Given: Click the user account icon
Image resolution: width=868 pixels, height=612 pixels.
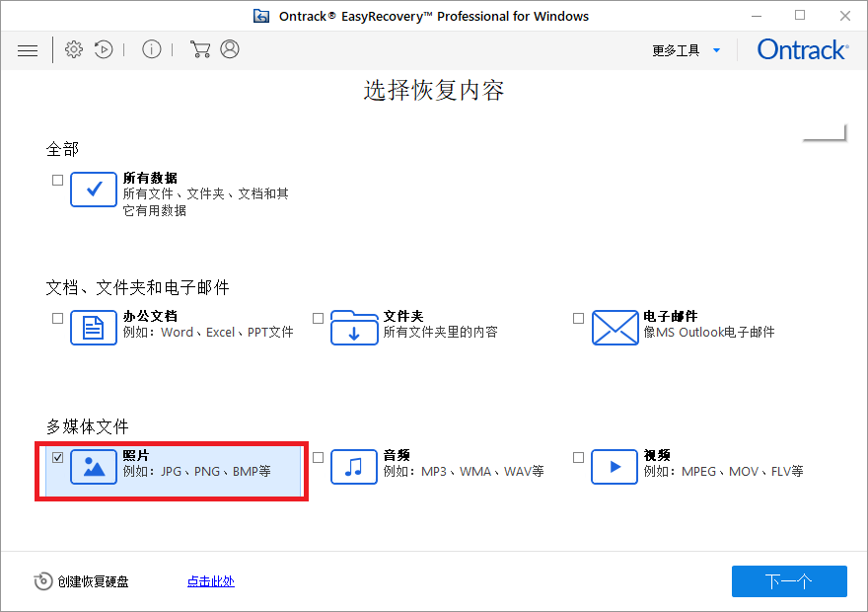Looking at the screenshot, I should (229, 49).
